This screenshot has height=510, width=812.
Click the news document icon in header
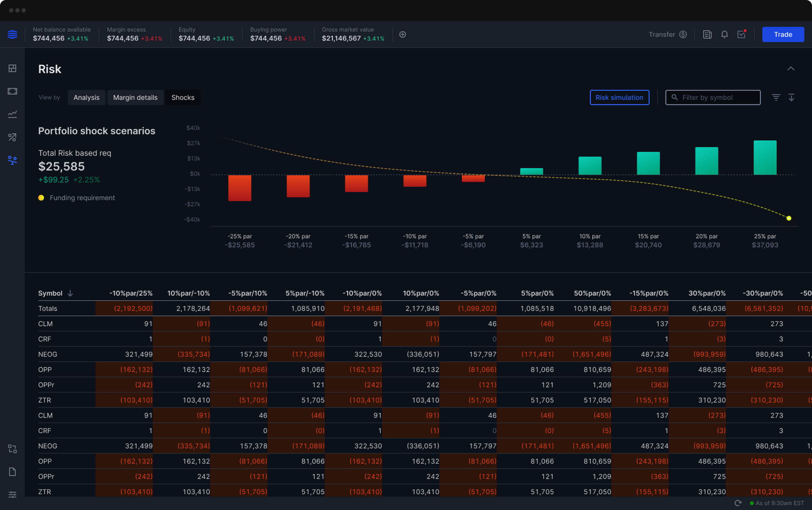pos(707,34)
